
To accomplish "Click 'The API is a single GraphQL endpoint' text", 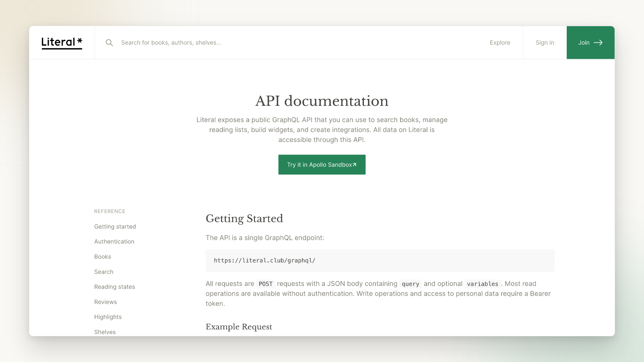I will pyautogui.click(x=265, y=238).
